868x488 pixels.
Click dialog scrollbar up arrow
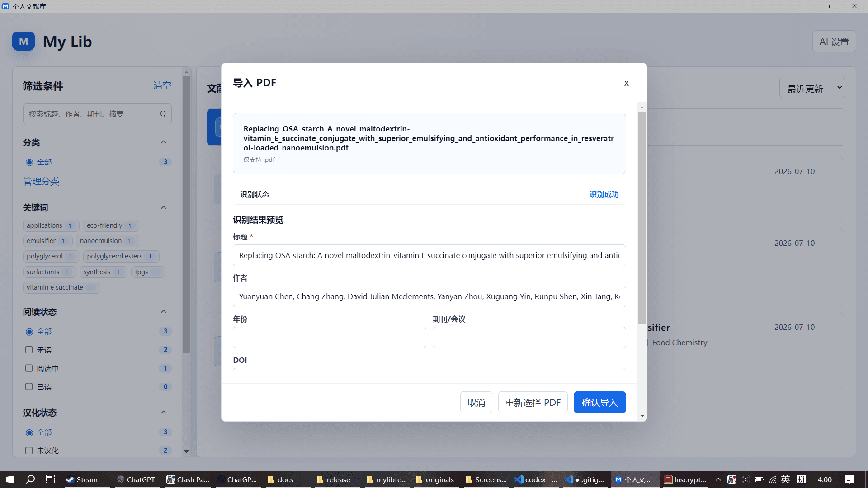click(642, 108)
